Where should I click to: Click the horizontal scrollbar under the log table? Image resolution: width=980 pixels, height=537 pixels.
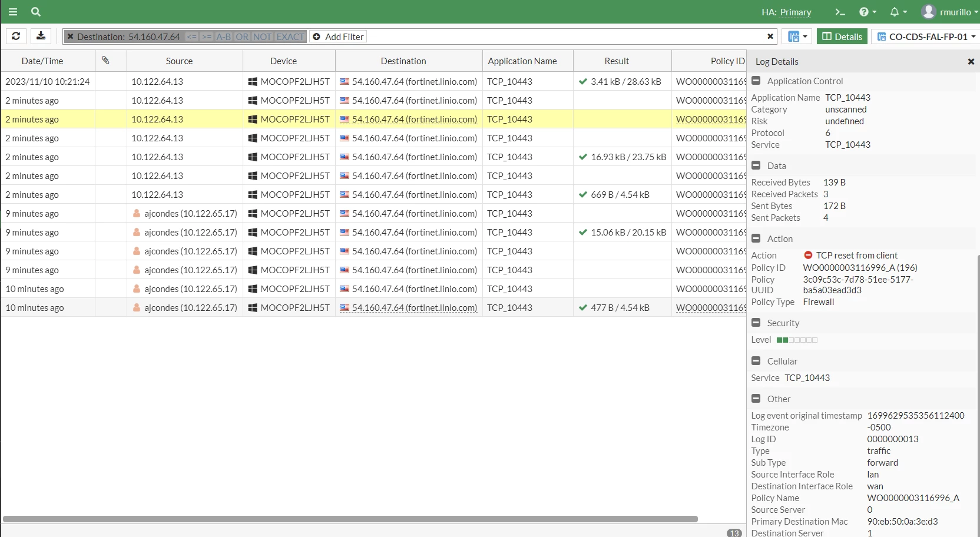350,519
